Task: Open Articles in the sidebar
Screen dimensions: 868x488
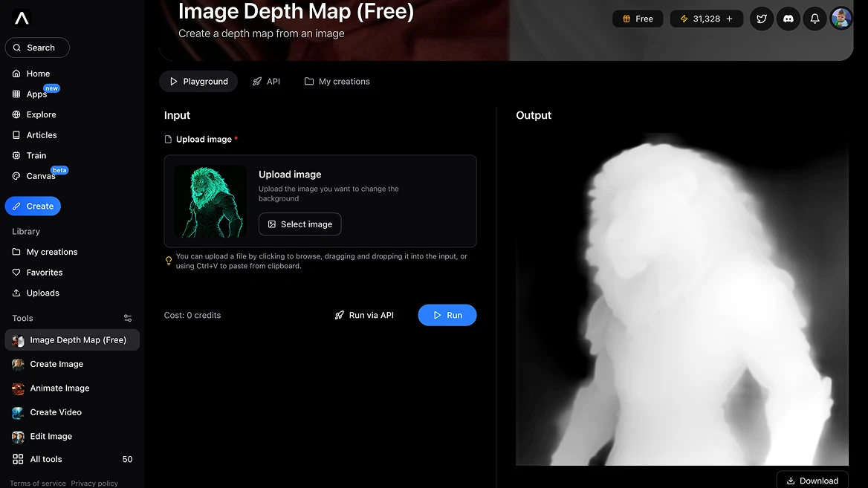Action: pyautogui.click(x=42, y=135)
